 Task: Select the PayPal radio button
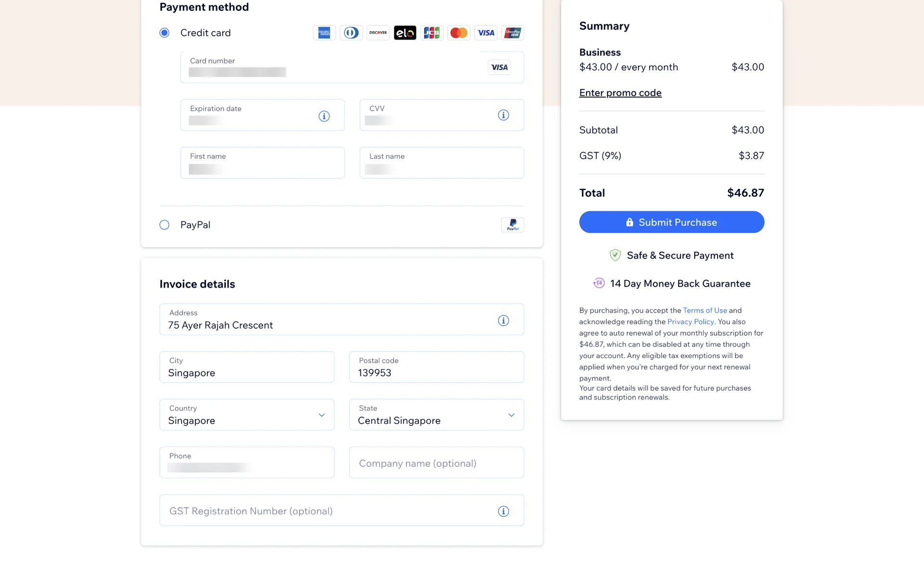pyautogui.click(x=165, y=225)
